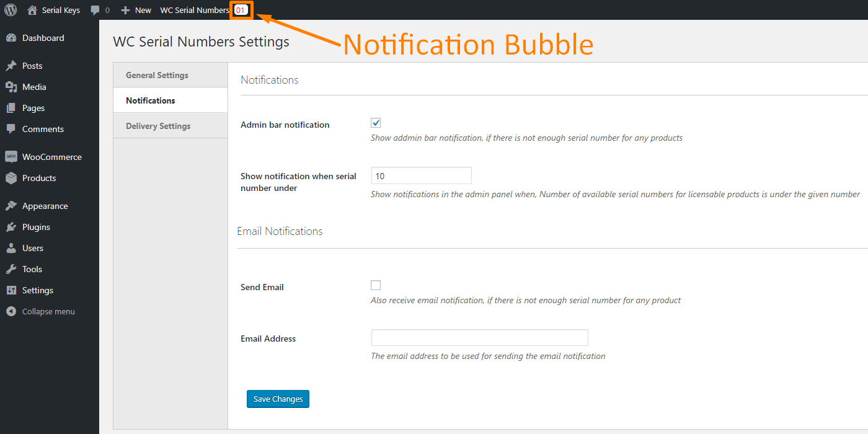Open Dashboard menu item

coord(43,38)
